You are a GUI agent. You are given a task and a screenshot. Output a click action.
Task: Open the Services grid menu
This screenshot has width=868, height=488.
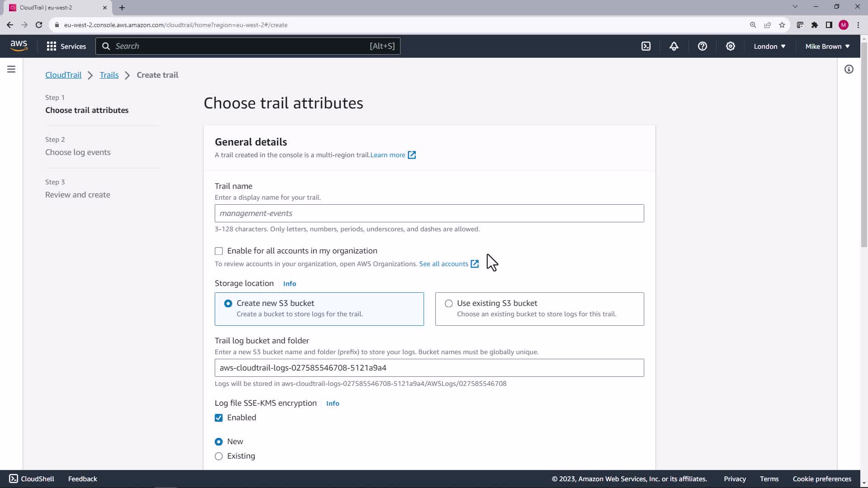66,46
